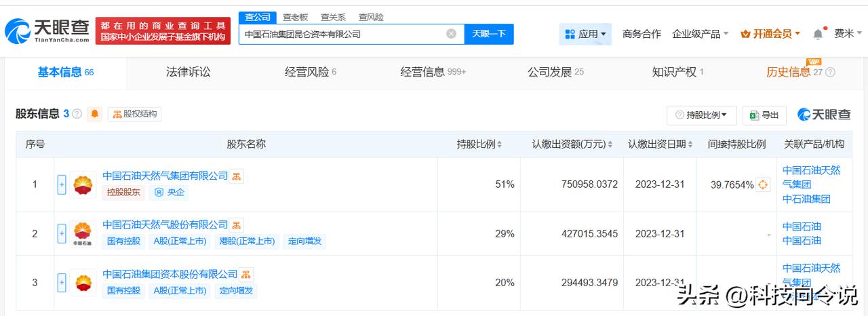Open the 持股比例 filter dropdown
868x316 pixels.
(x=702, y=115)
